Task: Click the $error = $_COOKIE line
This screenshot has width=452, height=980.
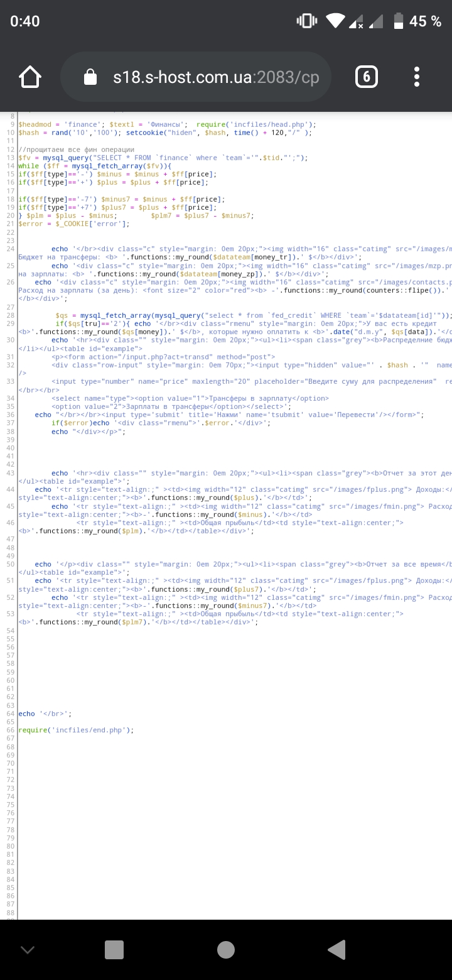Action: (74, 224)
